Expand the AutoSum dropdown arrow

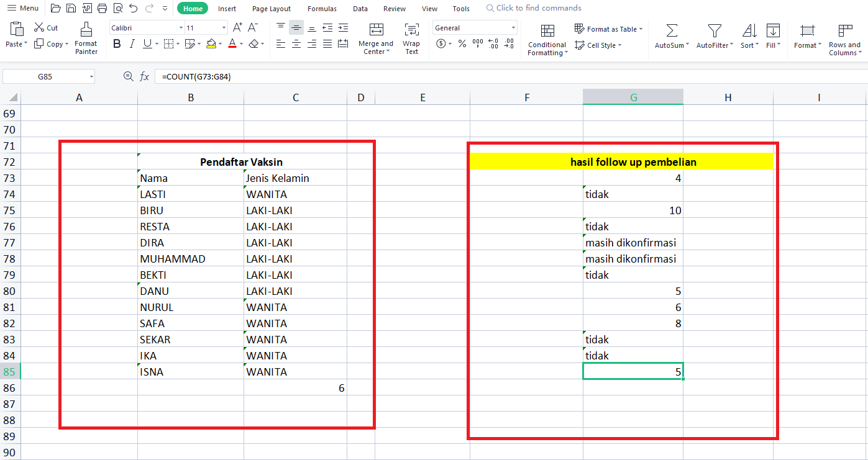pyautogui.click(x=687, y=45)
